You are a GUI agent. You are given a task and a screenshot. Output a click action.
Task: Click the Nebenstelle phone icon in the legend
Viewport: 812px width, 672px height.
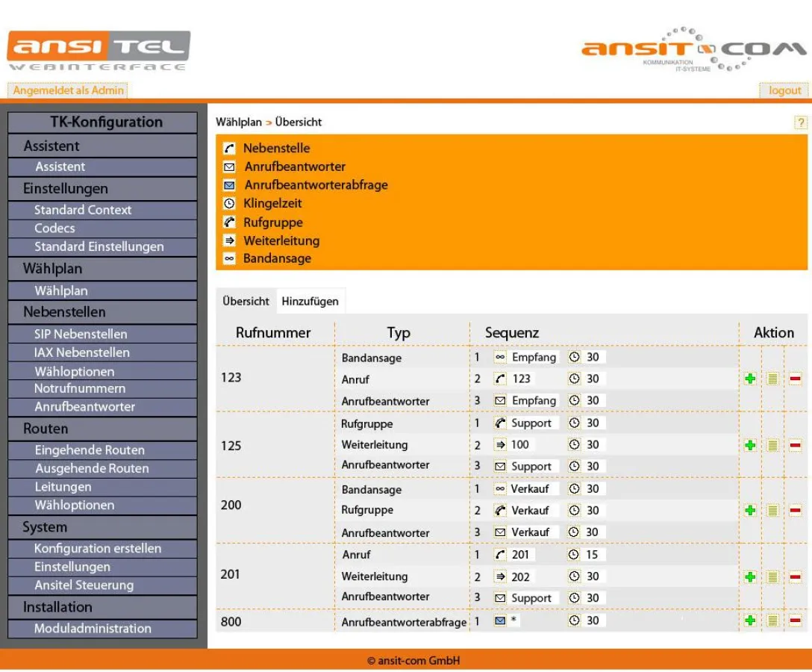point(228,148)
